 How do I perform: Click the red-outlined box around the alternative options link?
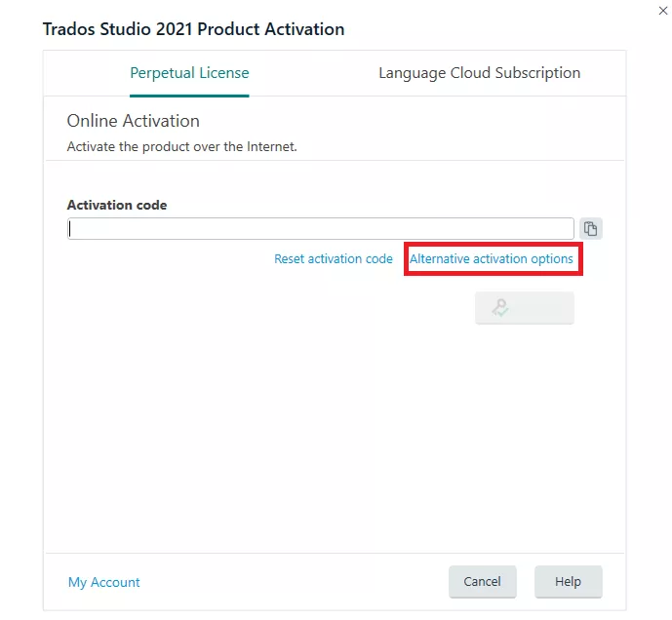(494, 258)
